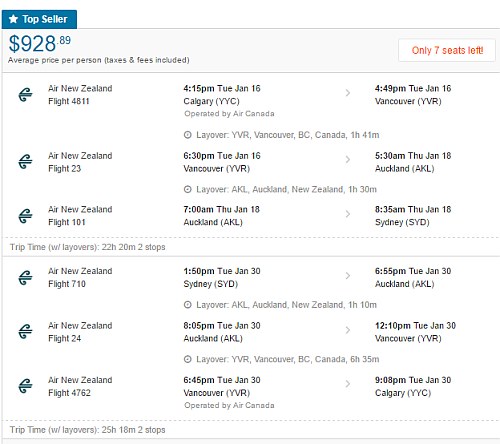
Task: Click the $928.89 average price
Action: click(40, 44)
